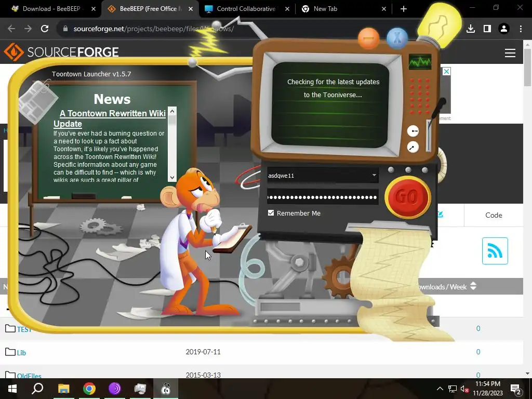Click the 2019-07-11 date text
Viewport: 532px width, 399px height.
tap(203, 352)
